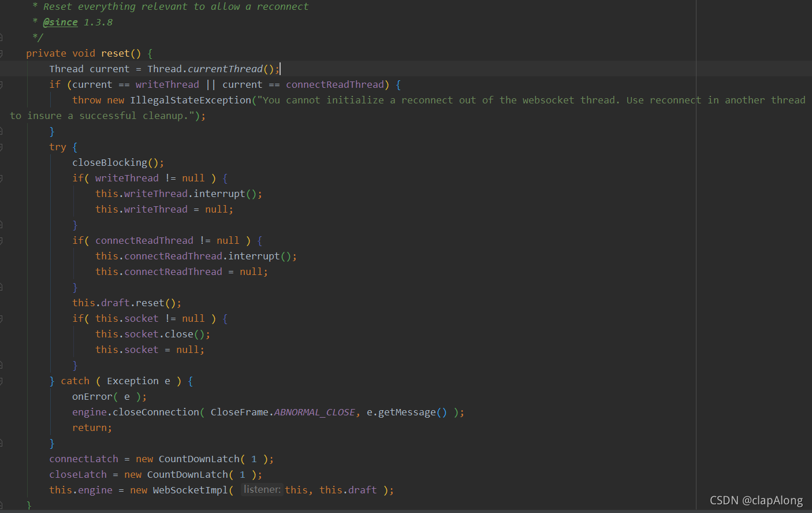This screenshot has width=812, height=513.
Task: Click the connectLatch variable
Action: click(x=84, y=459)
